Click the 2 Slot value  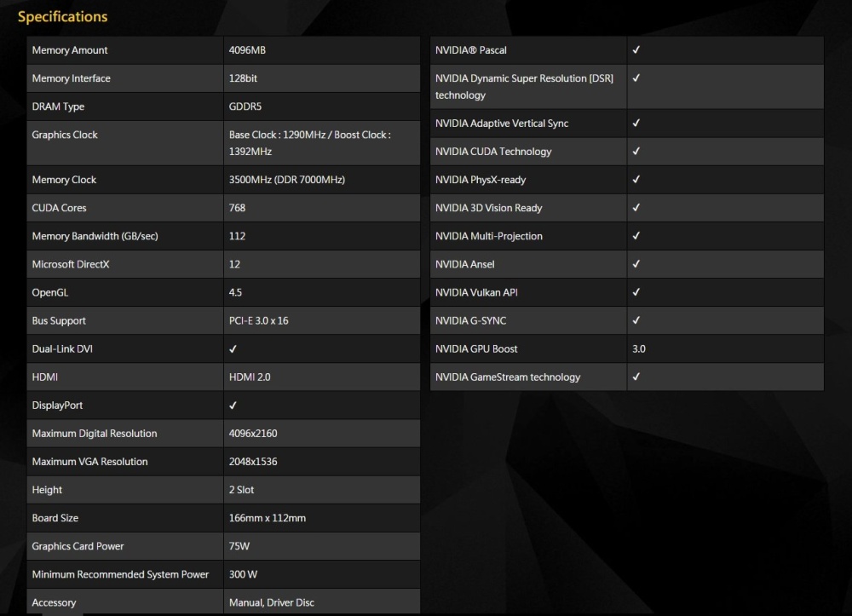241,490
